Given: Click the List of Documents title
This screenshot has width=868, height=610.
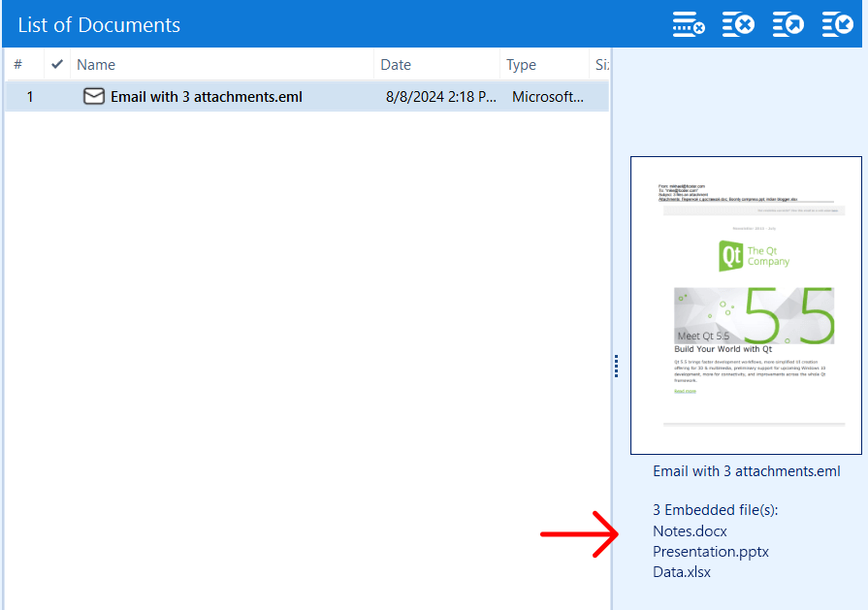Looking at the screenshot, I should (x=99, y=25).
